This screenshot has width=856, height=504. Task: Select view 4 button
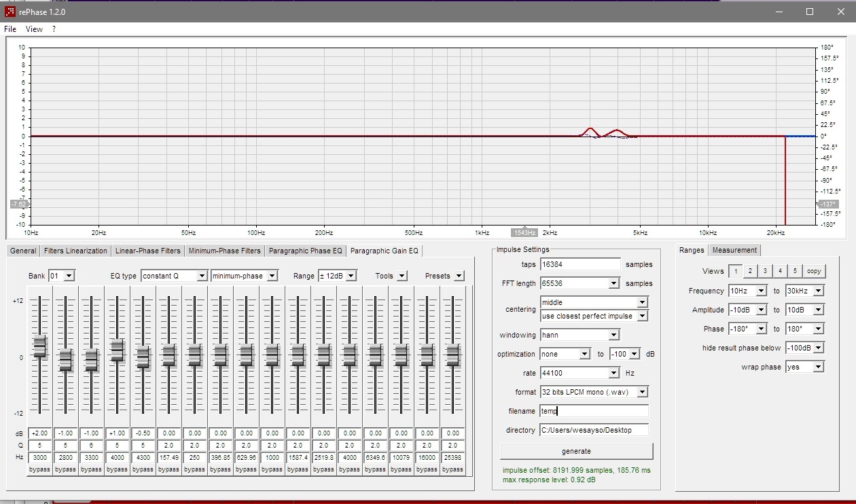(780, 271)
